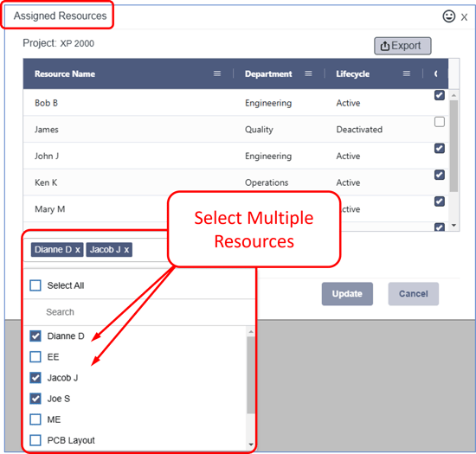The height and width of the screenshot is (454, 476).
Task: Uncheck Jacob J in the list
Action: [x=35, y=378]
